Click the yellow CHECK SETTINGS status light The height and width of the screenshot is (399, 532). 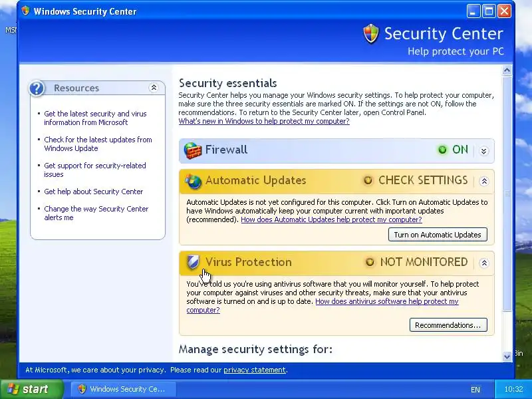[x=368, y=180]
